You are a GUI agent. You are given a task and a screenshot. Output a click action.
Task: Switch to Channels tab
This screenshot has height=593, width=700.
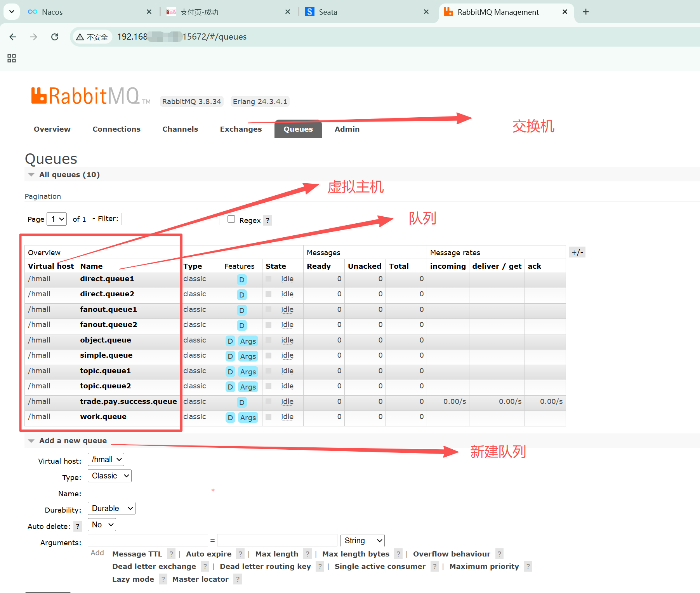click(180, 129)
